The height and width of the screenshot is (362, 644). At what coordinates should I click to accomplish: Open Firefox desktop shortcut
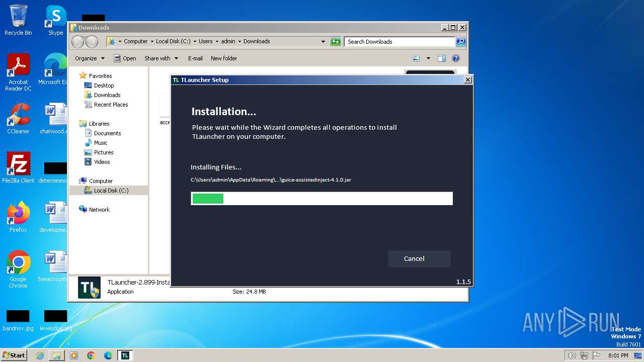point(18,217)
